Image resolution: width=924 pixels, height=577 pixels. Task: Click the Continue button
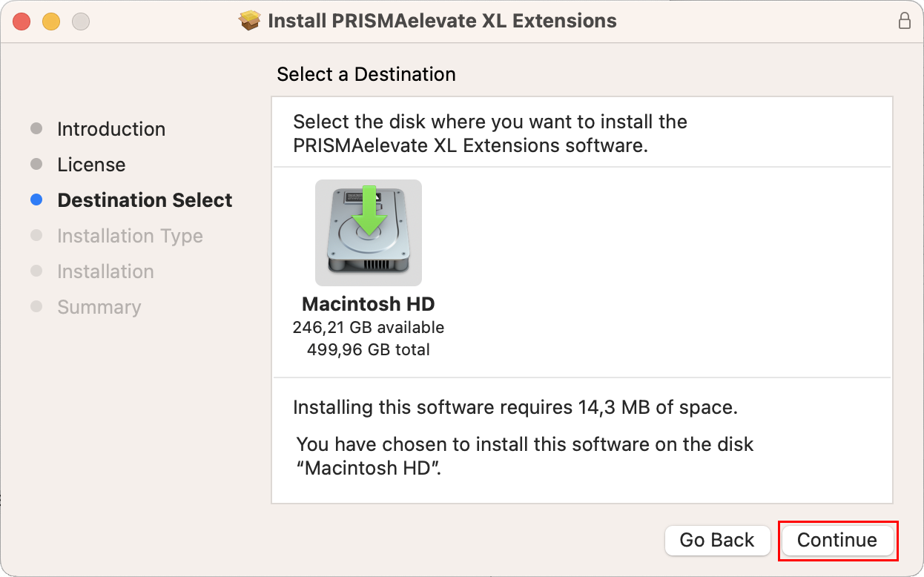point(837,541)
